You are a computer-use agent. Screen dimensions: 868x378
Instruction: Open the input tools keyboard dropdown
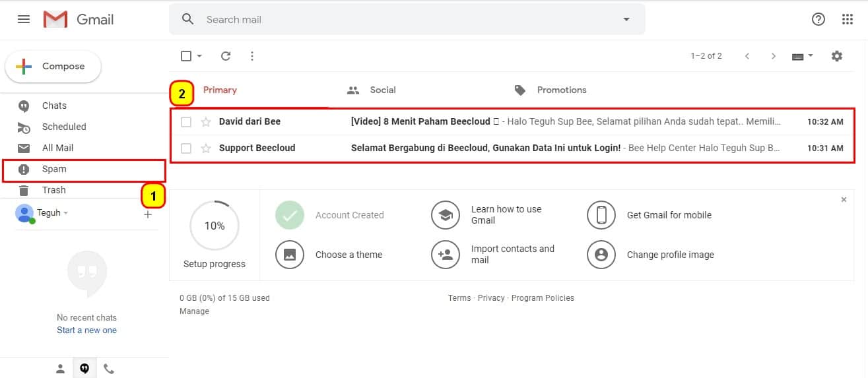(803, 56)
